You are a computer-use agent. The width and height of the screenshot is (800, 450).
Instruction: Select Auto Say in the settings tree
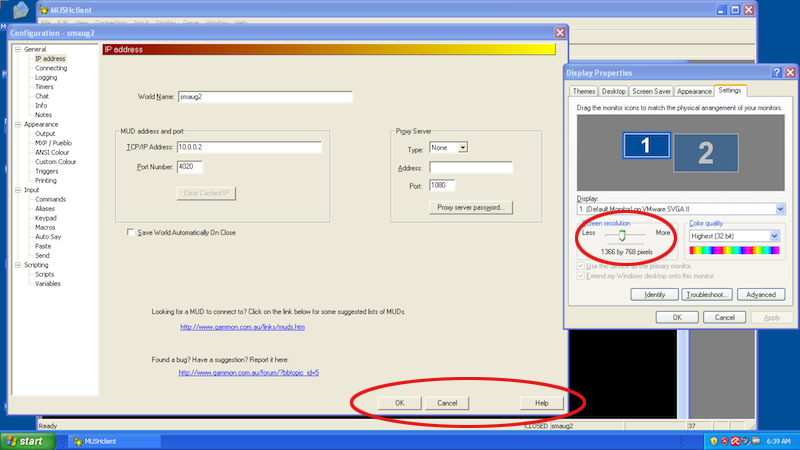point(48,237)
